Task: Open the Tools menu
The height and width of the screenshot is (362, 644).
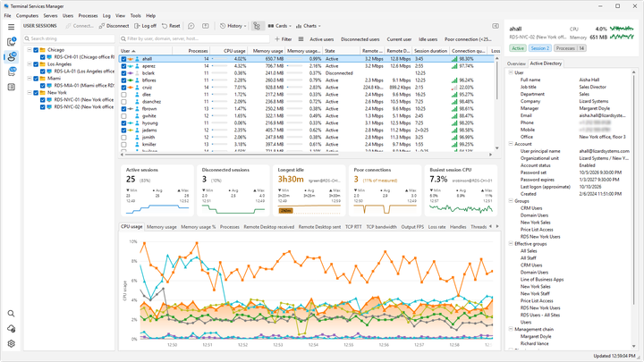Action: tap(136, 15)
